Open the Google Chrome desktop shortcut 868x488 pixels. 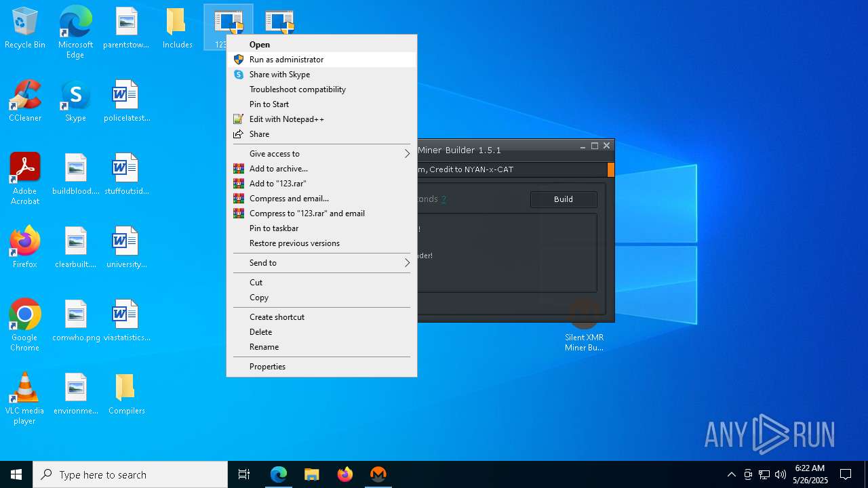click(25, 325)
